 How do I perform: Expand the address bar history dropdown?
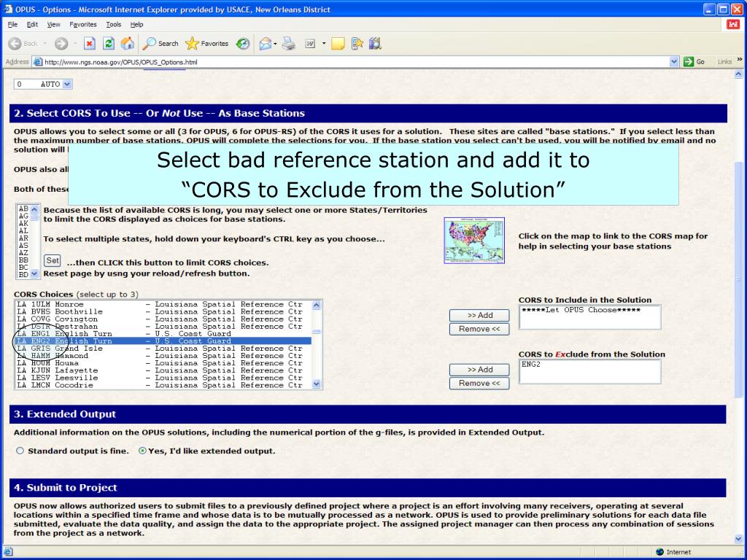pyautogui.click(x=673, y=62)
